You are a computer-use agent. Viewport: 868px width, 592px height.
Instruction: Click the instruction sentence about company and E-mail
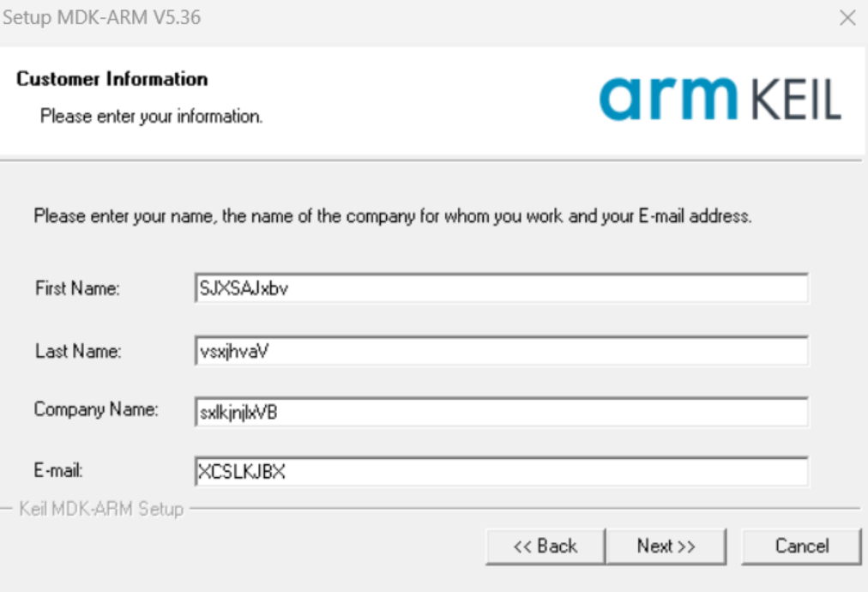[x=393, y=216]
